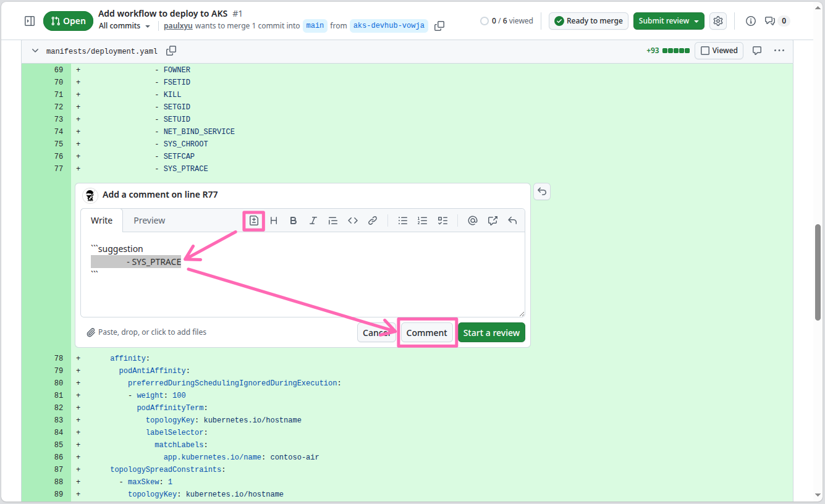This screenshot has width=825, height=504.
Task: Click line number 83
Action: [59, 420]
